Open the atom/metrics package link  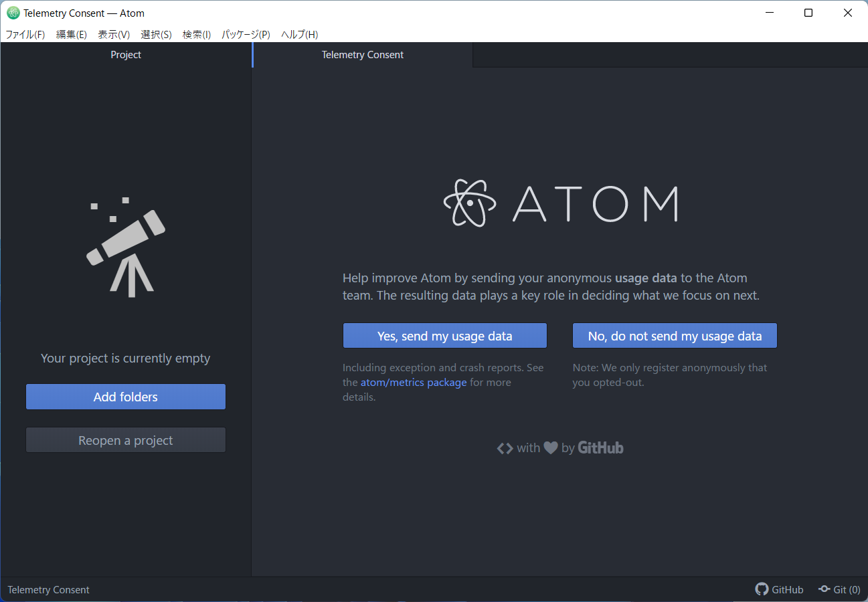414,383
